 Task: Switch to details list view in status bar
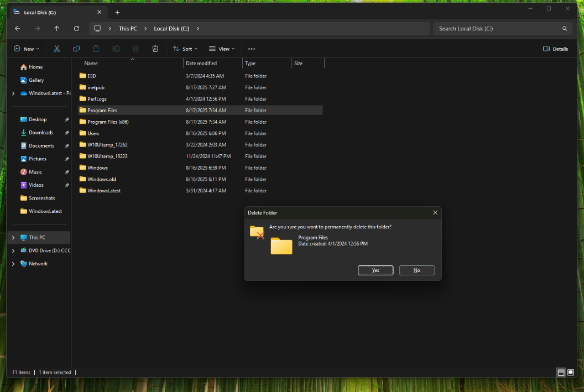(561, 373)
